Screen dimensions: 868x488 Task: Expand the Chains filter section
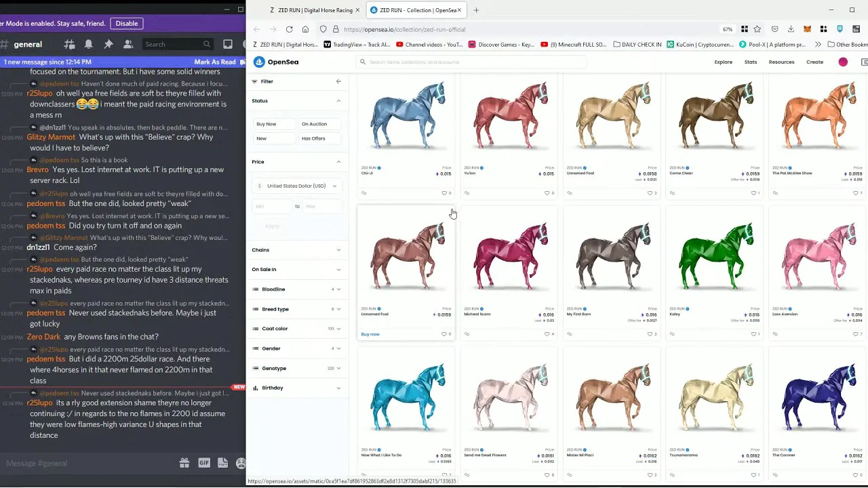[x=296, y=250]
